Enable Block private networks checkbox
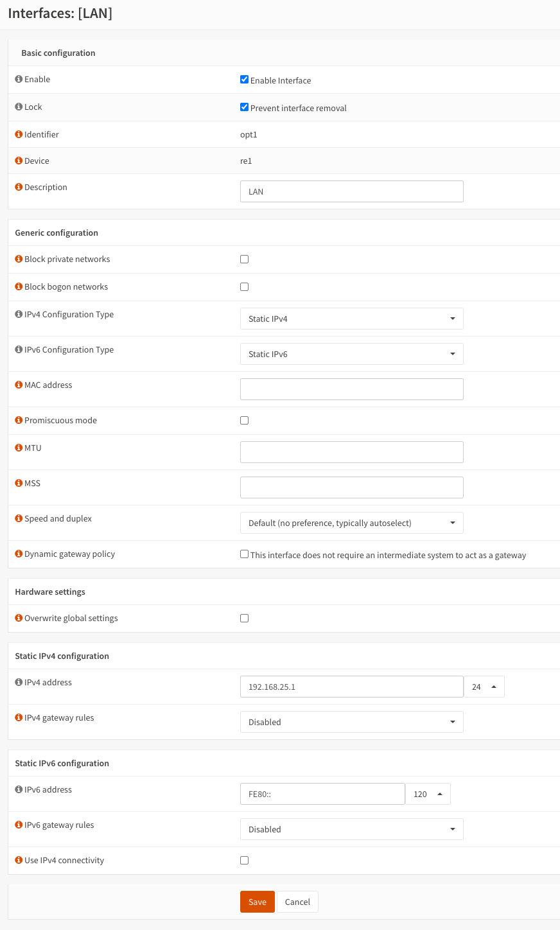The height and width of the screenshot is (930, 560). click(x=244, y=259)
